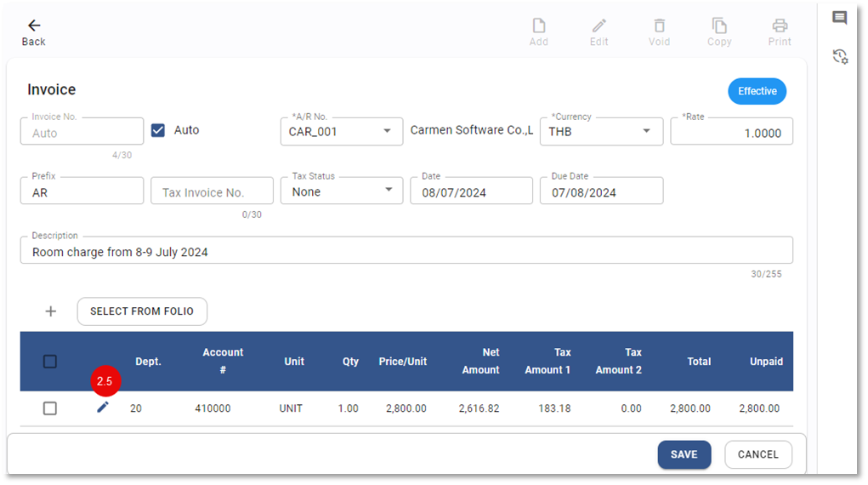Image resolution: width=868 pixels, height=485 pixels.
Task: Click the plus icon to add detail row
Action: pos(51,311)
